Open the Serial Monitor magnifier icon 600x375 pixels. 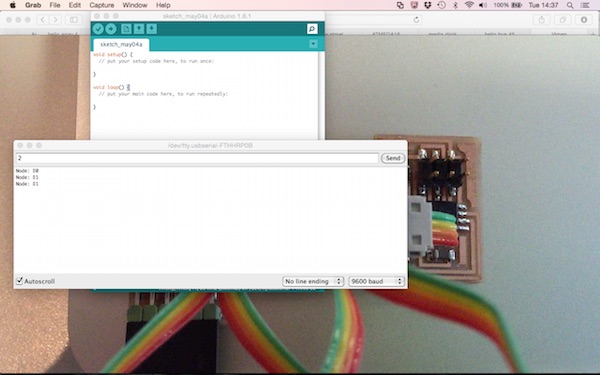tap(312, 29)
